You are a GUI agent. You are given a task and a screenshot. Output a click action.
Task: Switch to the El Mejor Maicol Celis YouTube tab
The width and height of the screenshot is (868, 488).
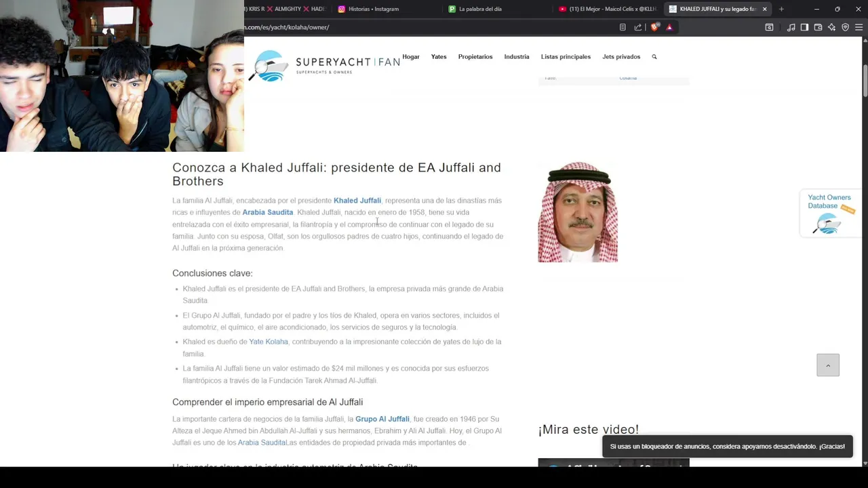pyautogui.click(x=607, y=9)
